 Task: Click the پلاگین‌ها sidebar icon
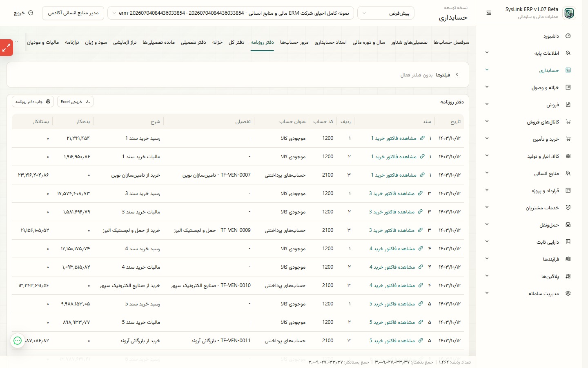pos(568,276)
